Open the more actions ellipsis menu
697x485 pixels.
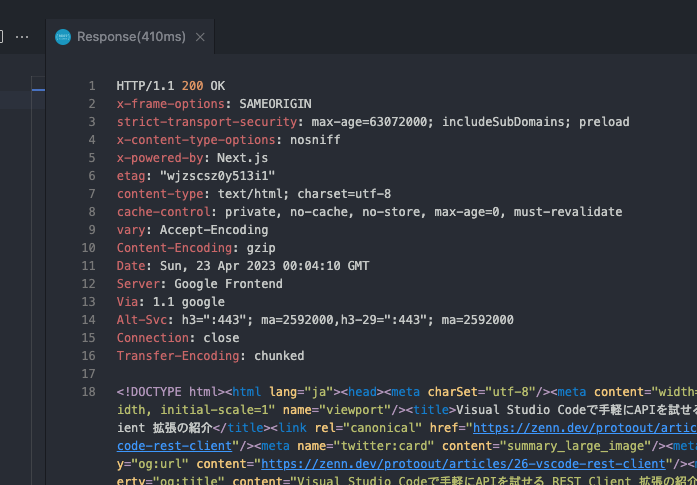pos(22,37)
